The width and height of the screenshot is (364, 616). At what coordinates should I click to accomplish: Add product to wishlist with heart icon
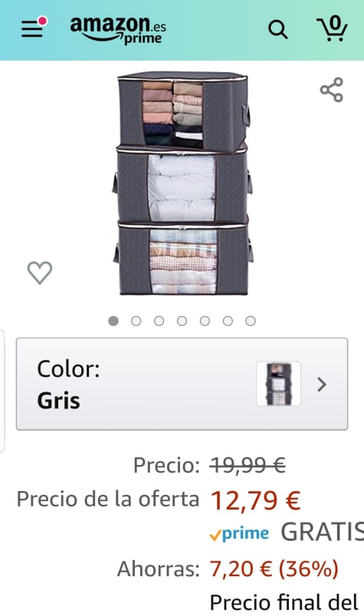[x=40, y=272]
